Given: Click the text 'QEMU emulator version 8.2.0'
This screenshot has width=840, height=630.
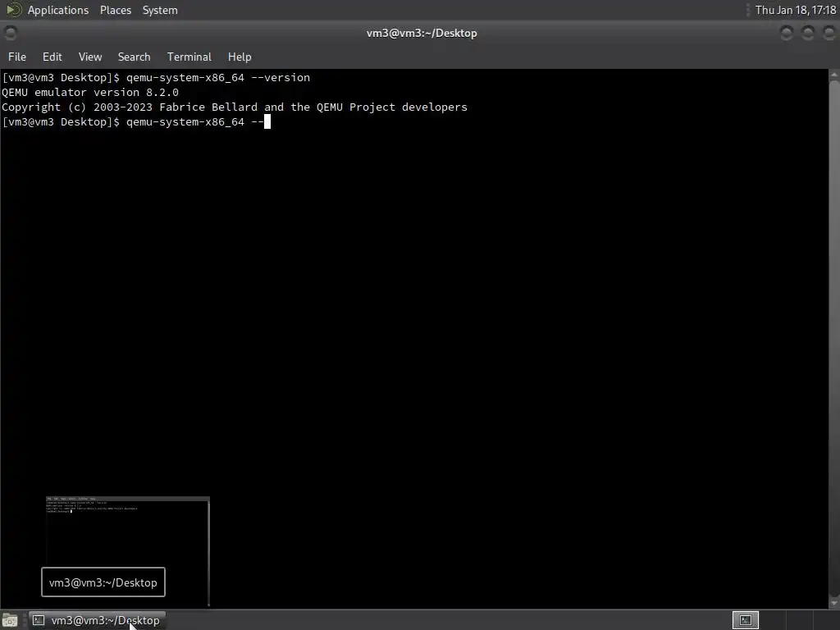Looking at the screenshot, I should 90,92.
